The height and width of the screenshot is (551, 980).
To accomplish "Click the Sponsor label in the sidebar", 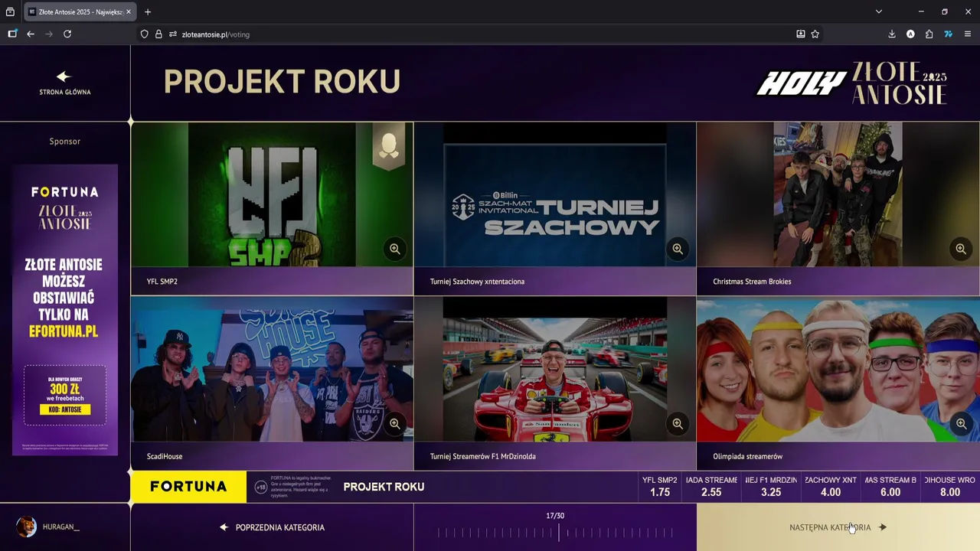I will click(x=65, y=142).
